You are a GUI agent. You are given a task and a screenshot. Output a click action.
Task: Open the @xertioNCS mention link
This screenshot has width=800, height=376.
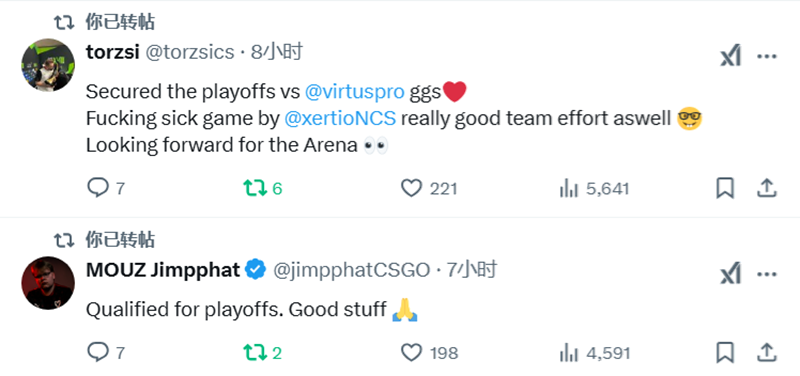pyautogui.click(x=340, y=118)
